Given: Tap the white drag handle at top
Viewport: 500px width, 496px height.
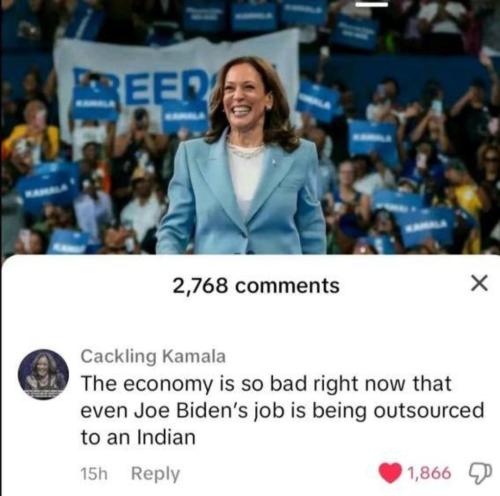Looking at the screenshot, I should coord(372,4).
